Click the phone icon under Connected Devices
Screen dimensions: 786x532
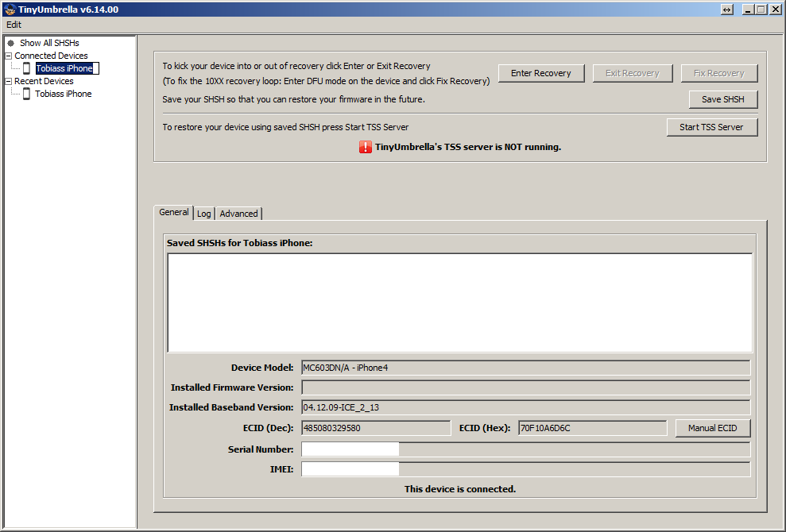(x=26, y=68)
